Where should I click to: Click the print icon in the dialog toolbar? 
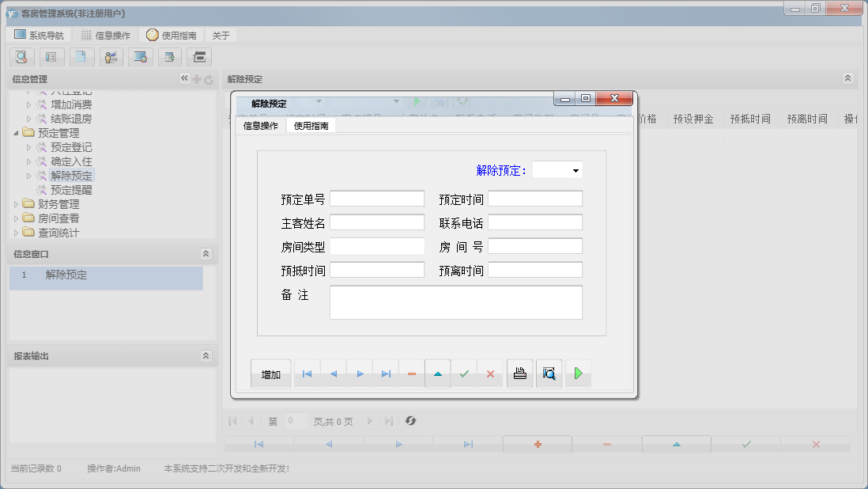point(519,373)
